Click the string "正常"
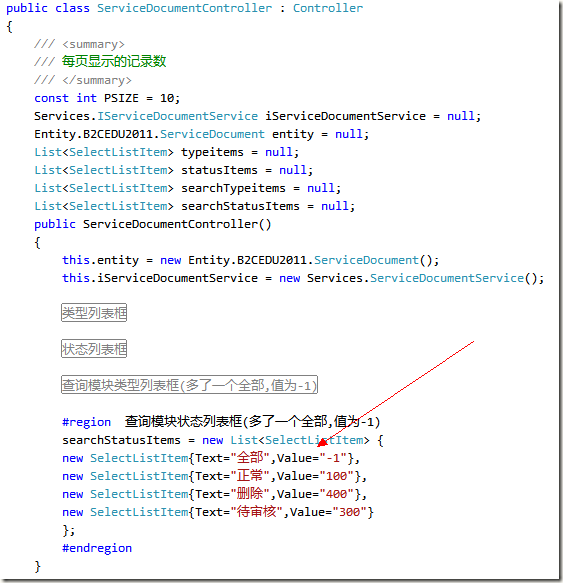 250,476
